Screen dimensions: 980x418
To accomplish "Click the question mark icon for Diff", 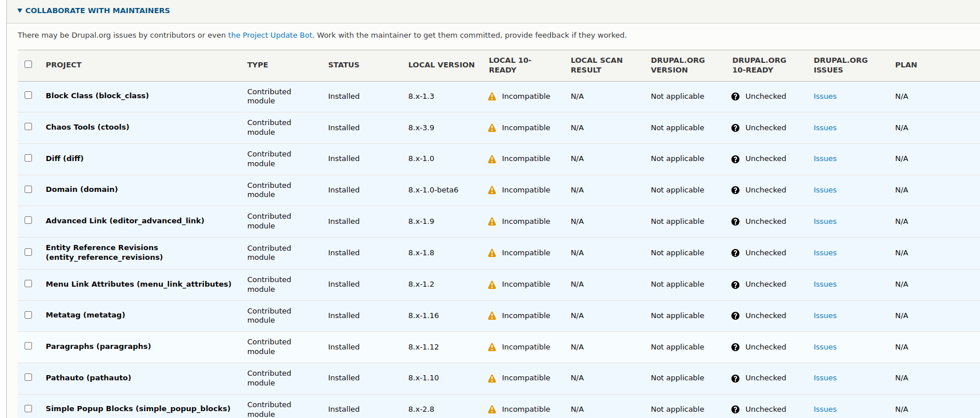I will click(735, 159).
